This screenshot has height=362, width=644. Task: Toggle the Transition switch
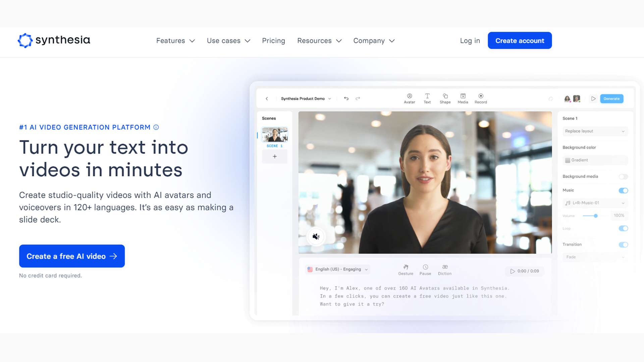point(623,245)
